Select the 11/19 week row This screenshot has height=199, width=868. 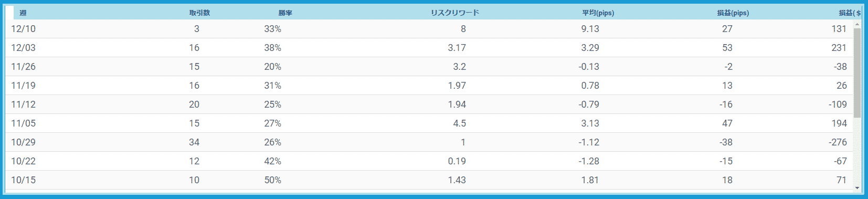click(x=429, y=86)
